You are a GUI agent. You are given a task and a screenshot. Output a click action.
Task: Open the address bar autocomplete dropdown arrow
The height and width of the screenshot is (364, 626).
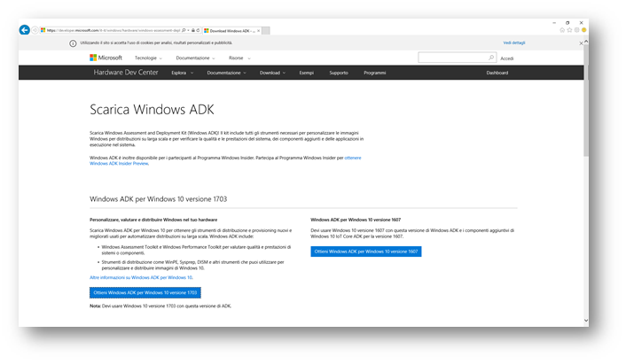(188, 30)
